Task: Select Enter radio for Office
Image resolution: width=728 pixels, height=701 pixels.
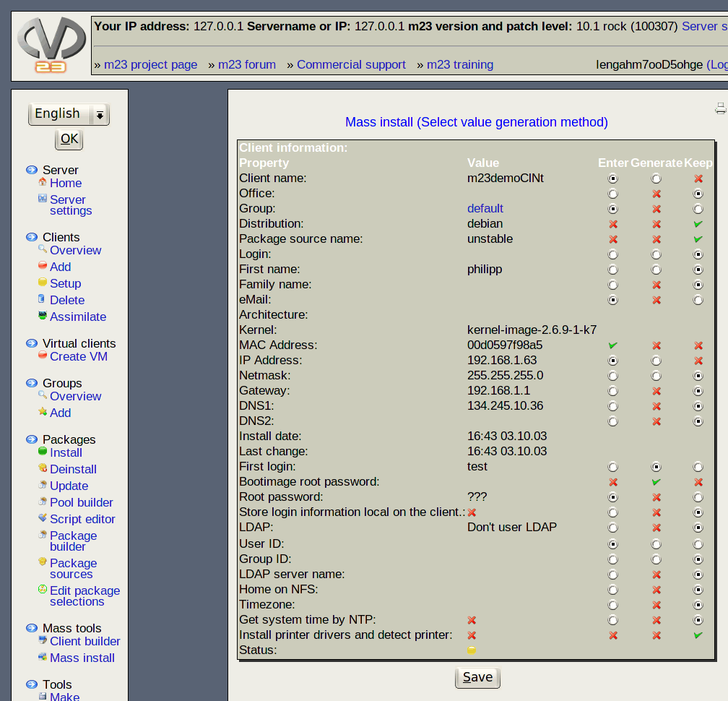Action: 613,194
